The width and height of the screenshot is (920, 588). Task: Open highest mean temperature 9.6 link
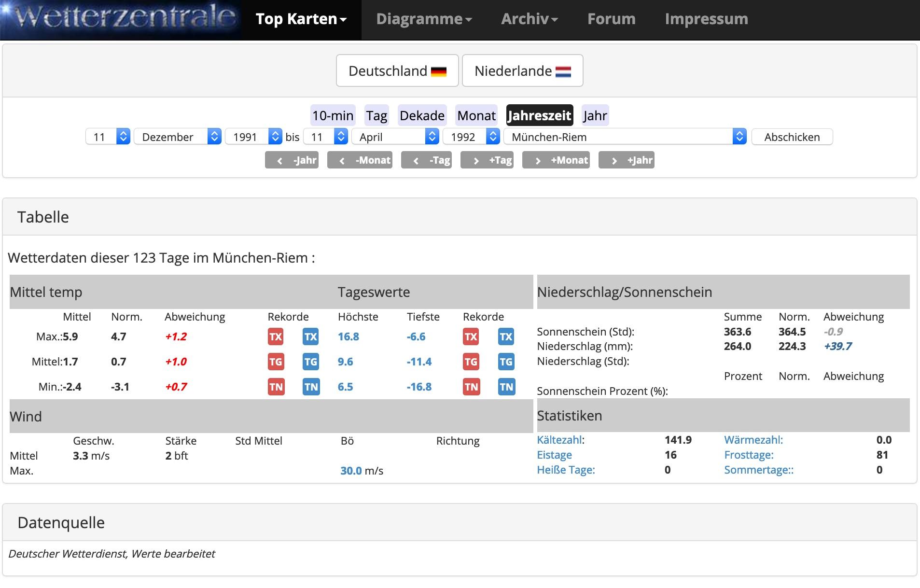[345, 362]
